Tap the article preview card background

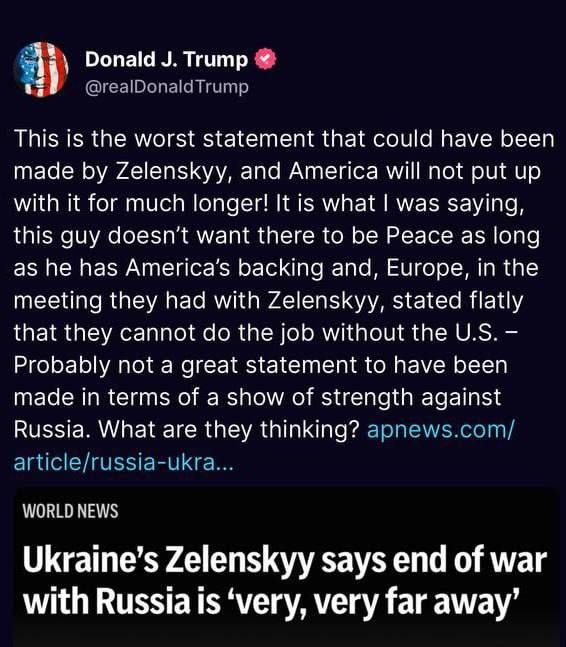coord(285,567)
